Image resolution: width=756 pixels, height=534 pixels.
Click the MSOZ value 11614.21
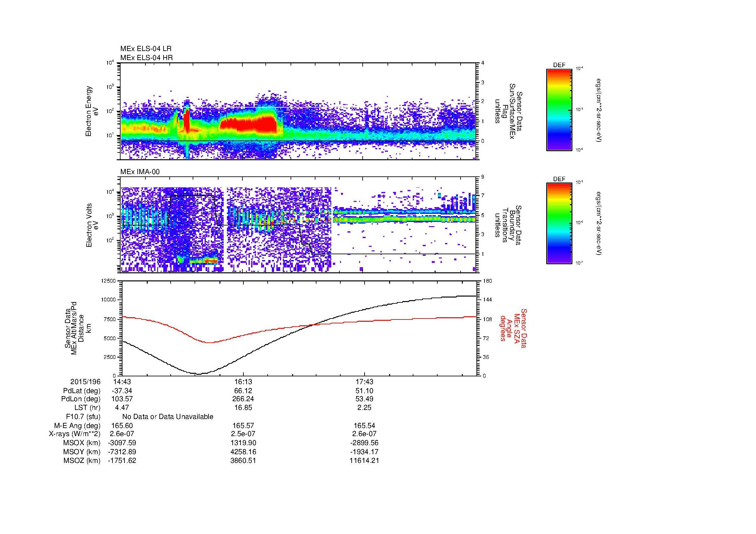[365, 461]
